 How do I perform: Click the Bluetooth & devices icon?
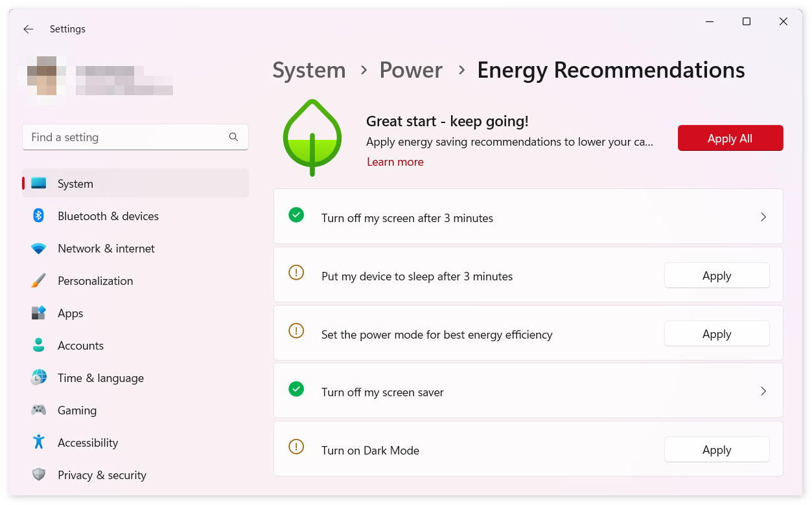(38, 216)
